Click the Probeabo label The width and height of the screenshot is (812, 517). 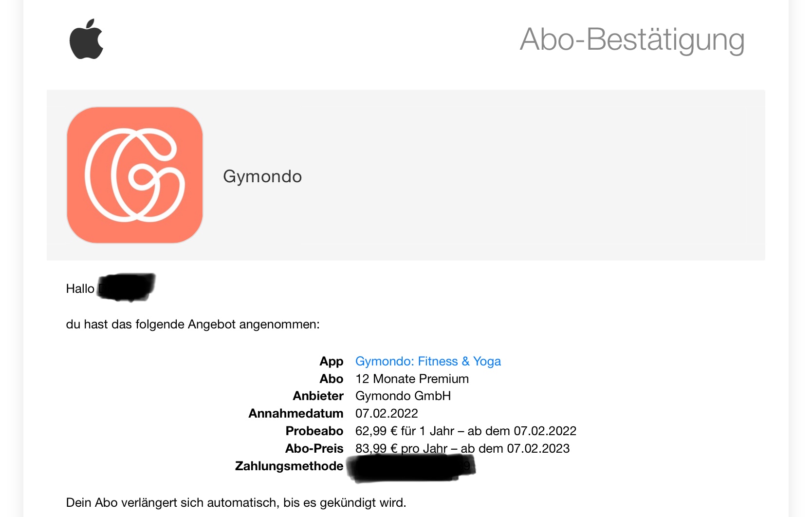pos(314,431)
